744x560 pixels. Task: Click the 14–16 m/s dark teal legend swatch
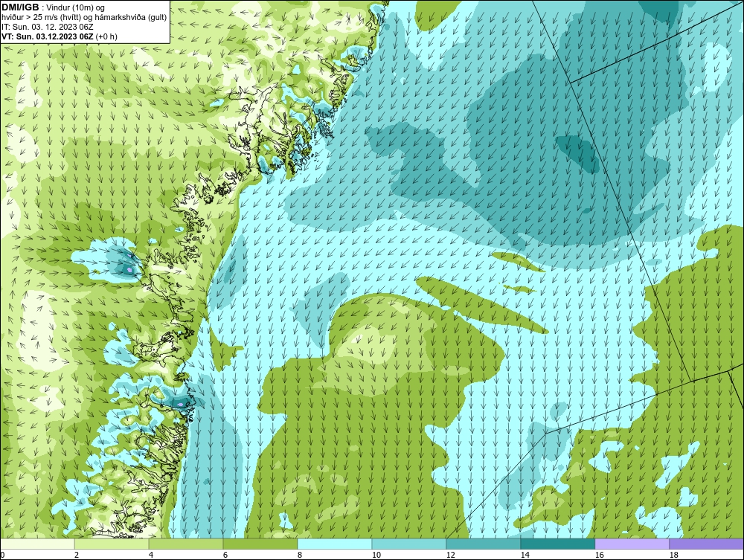(x=557, y=544)
